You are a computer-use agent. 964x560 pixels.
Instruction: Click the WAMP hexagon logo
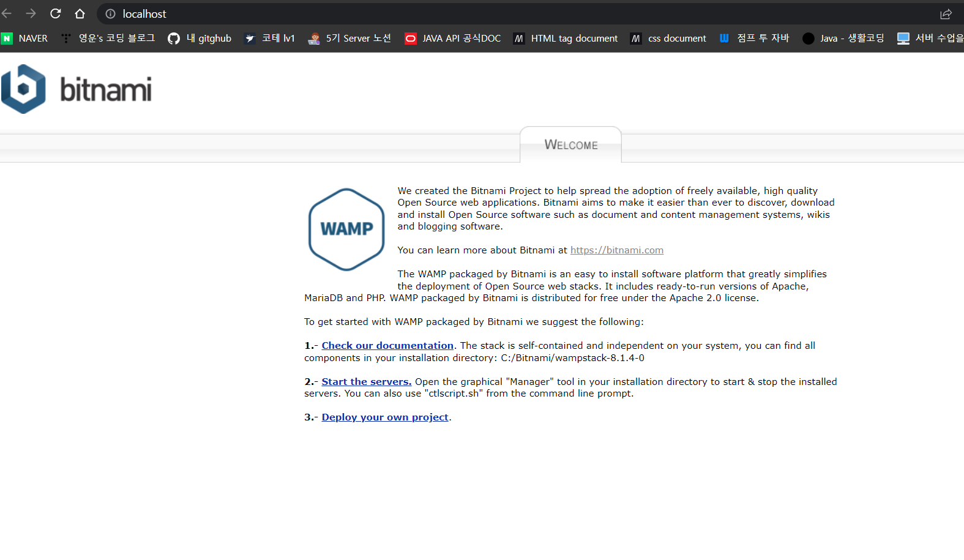pos(346,230)
